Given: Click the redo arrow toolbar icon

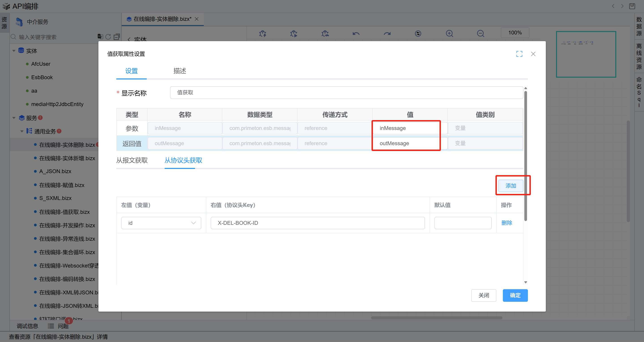Looking at the screenshot, I should coord(387,33).
